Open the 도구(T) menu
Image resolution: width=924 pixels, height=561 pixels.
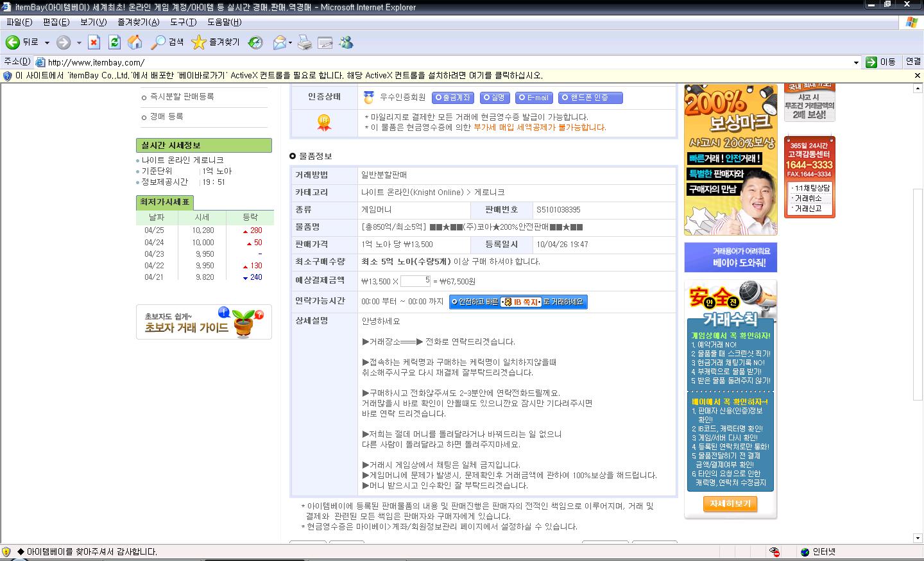click(184, 22)
